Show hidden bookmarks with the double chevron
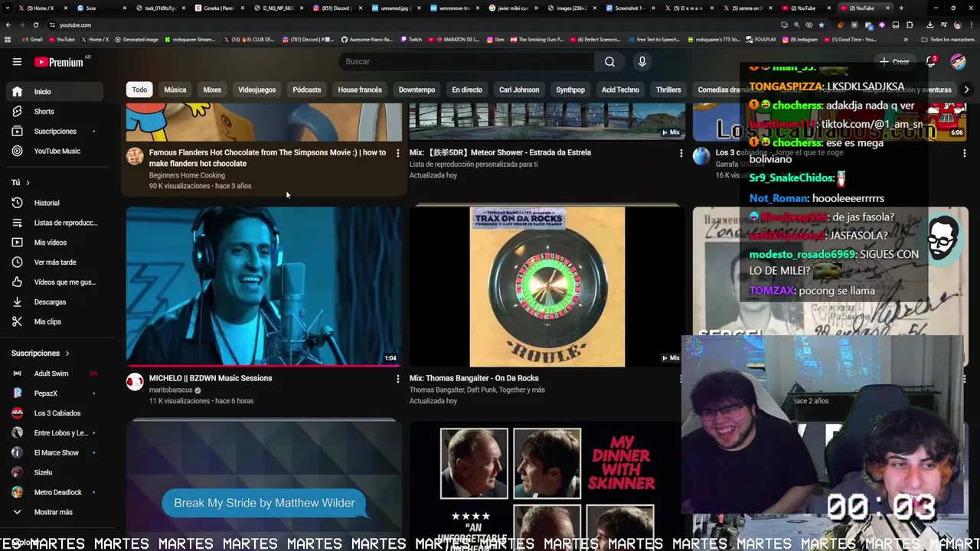The height and width of the screenshot is (551, 980). click(x=906, y=39)
